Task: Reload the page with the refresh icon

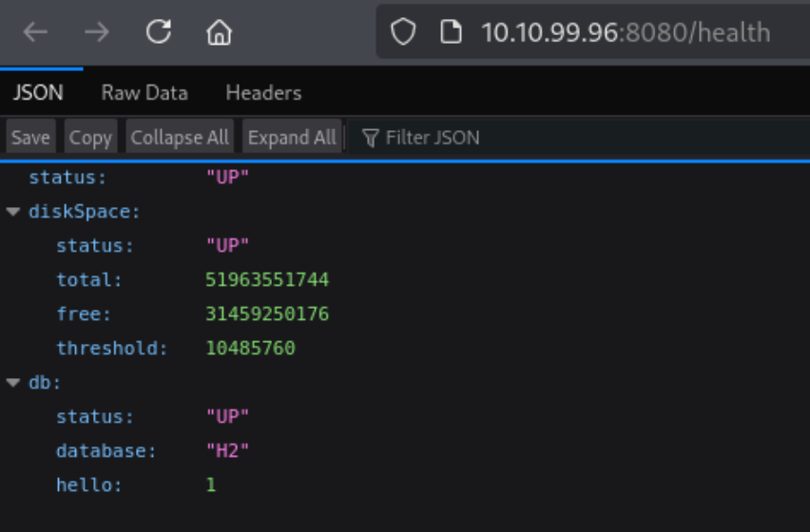Action: tap(159, 32)
